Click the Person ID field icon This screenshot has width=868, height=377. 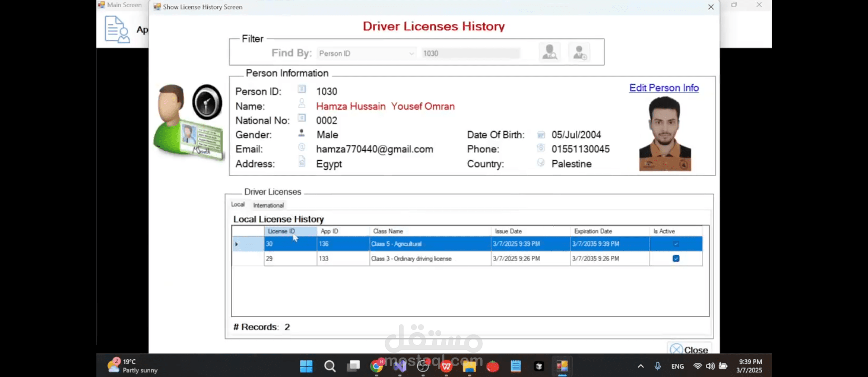tap(302, 89)
